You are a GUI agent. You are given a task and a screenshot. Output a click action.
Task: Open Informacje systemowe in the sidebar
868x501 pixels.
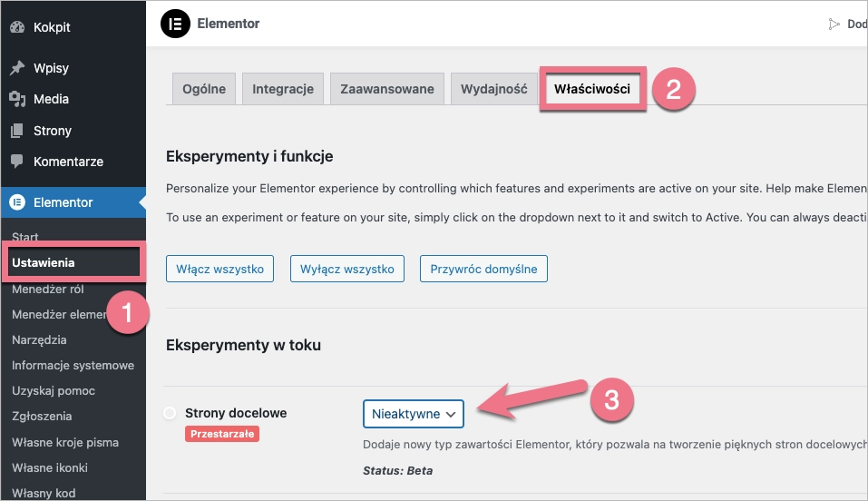point(73,366)
